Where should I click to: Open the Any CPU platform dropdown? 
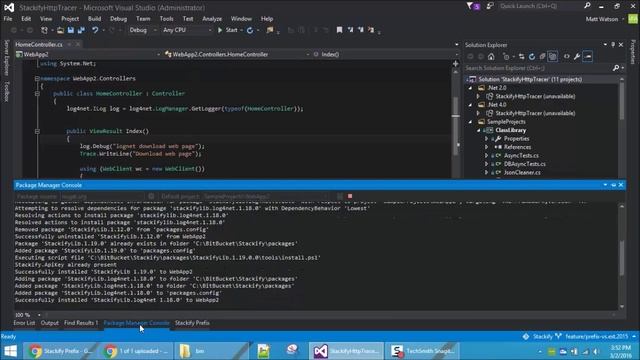point(187,30)
